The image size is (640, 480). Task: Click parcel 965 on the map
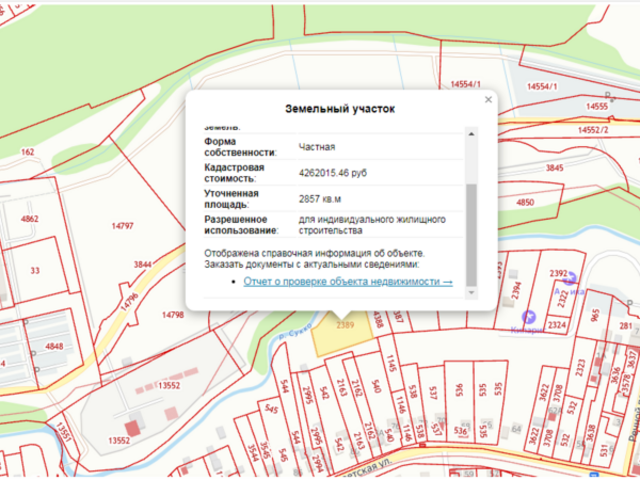click(594, 314)
